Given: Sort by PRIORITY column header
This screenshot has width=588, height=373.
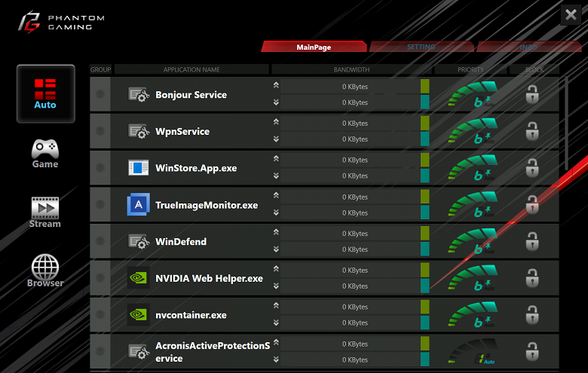Looking at the screenshot, I should [470, 69].
